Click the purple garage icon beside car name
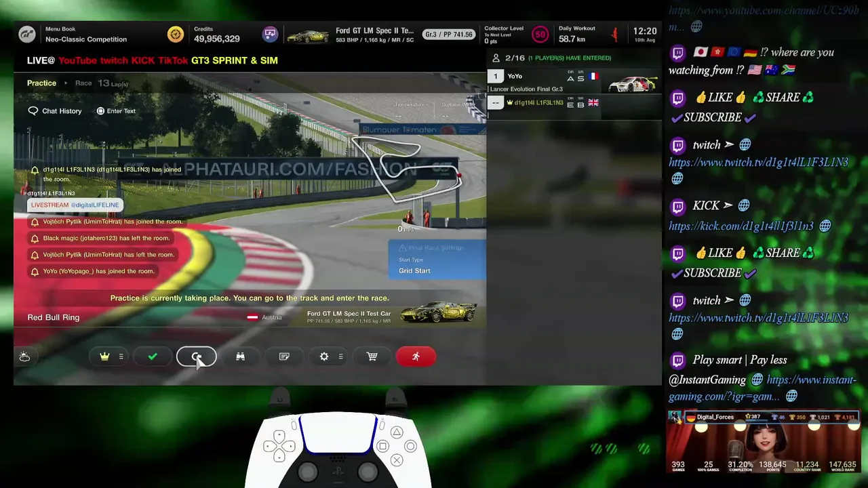 270,34
